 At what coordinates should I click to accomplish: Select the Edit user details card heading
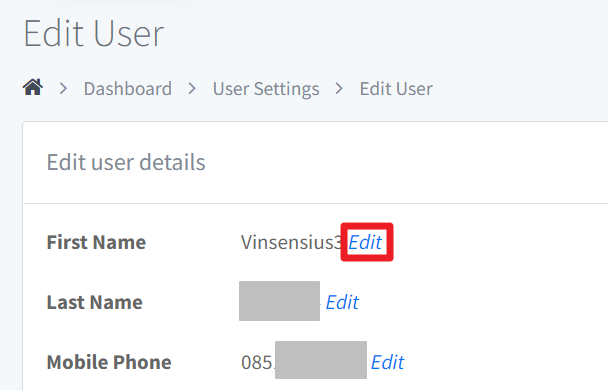[x=126, y=162]
